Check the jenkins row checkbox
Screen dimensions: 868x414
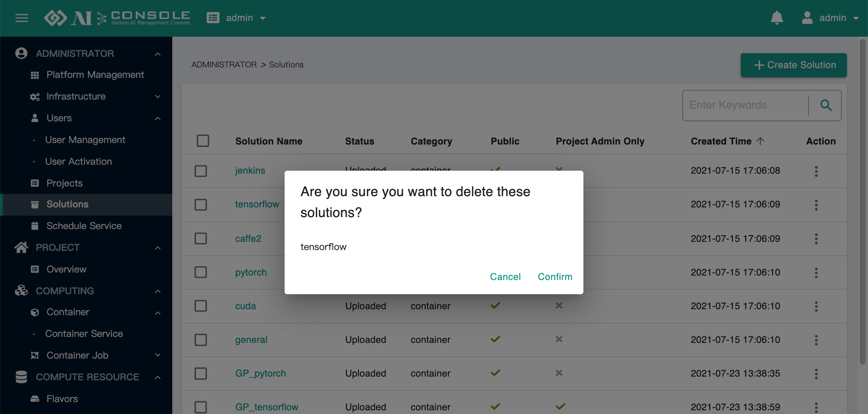[x=201, y=171]
